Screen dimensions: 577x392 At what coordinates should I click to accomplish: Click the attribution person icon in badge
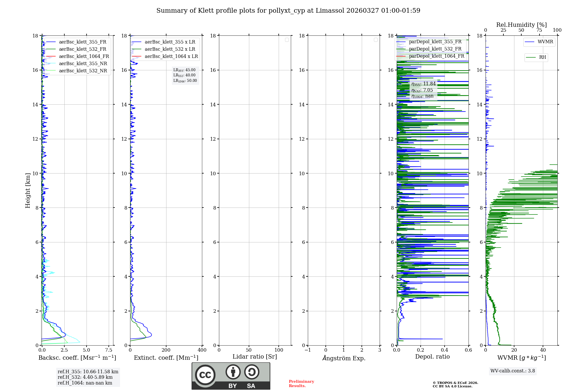tap(233, 372)
